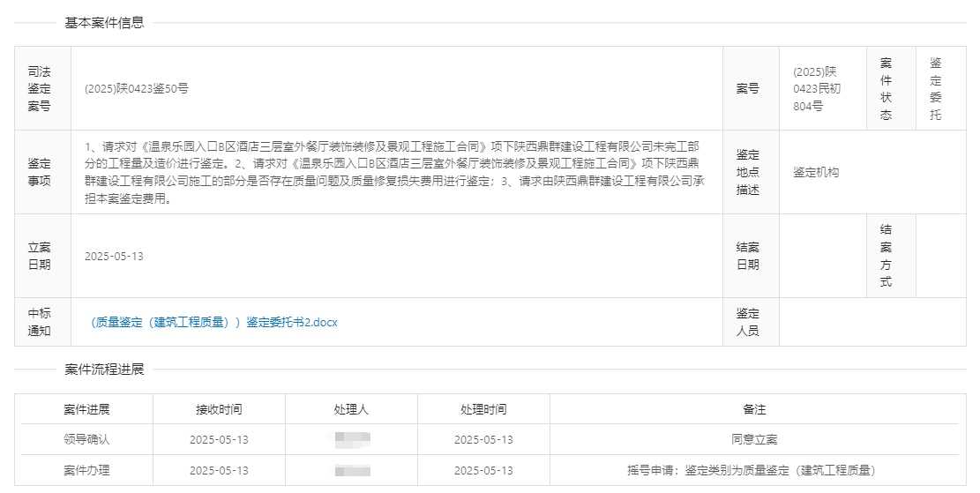
Task: Open the 鉴定委托书2.docx attachment link
Action: 213,323
